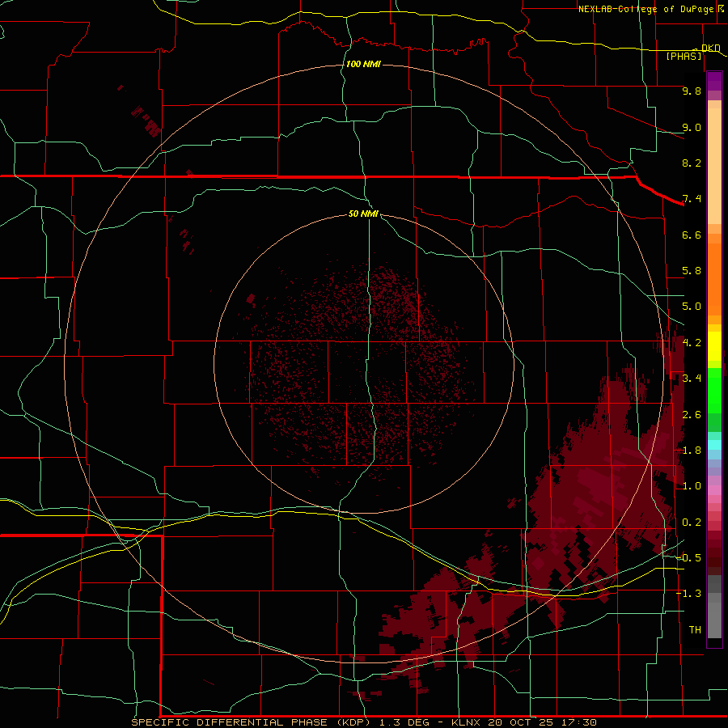Select the 1.8 scale value

coord(692,451)
